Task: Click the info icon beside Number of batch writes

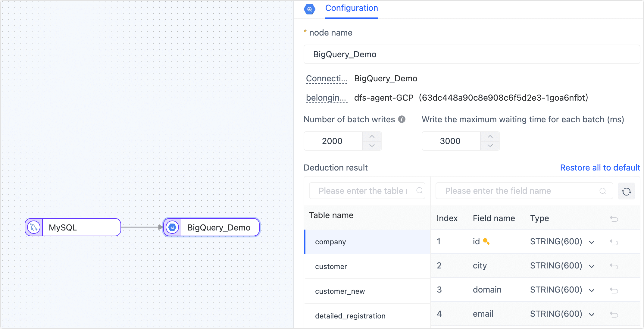Action: click(402, 119)
